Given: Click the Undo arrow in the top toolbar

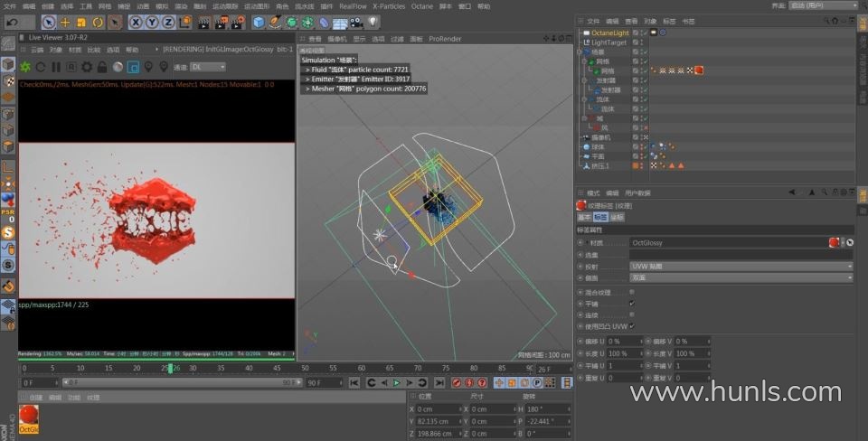Looking at the screenshot, I should [x=12, y=22].
